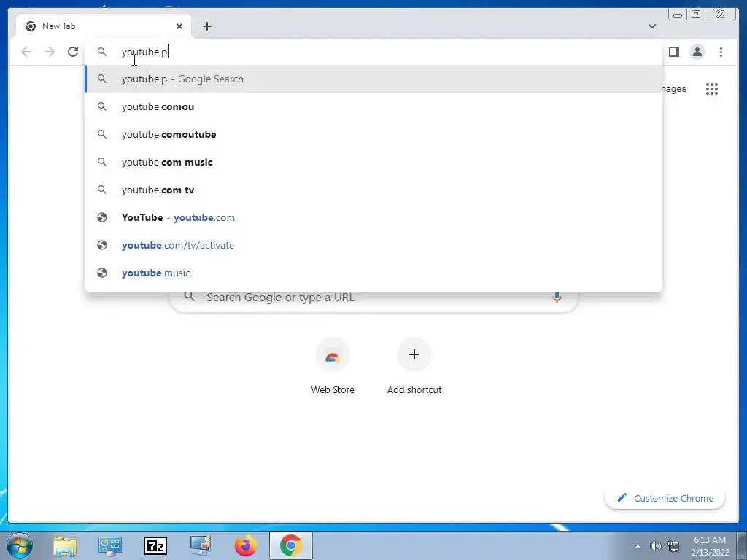Show hidden system tray icons

coord(638,546)
